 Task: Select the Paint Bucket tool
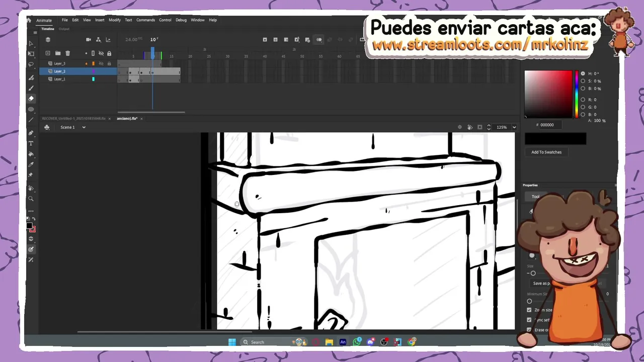click(31, 154)
